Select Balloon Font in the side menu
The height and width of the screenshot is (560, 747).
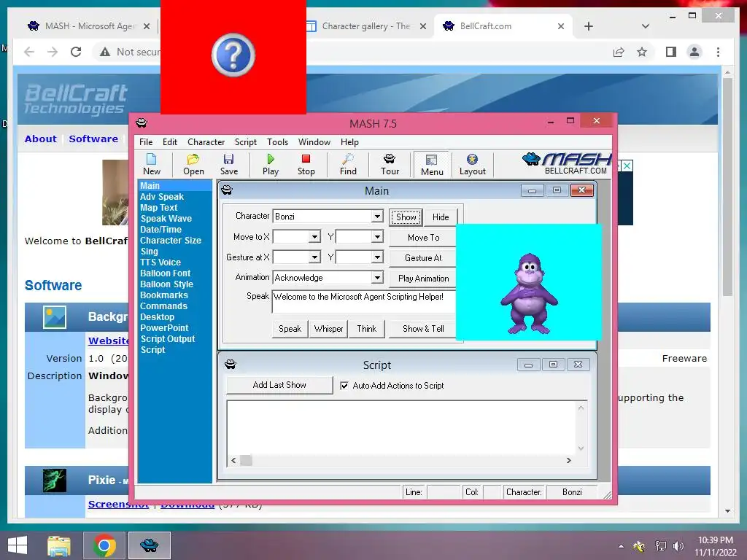click(166, 273)
